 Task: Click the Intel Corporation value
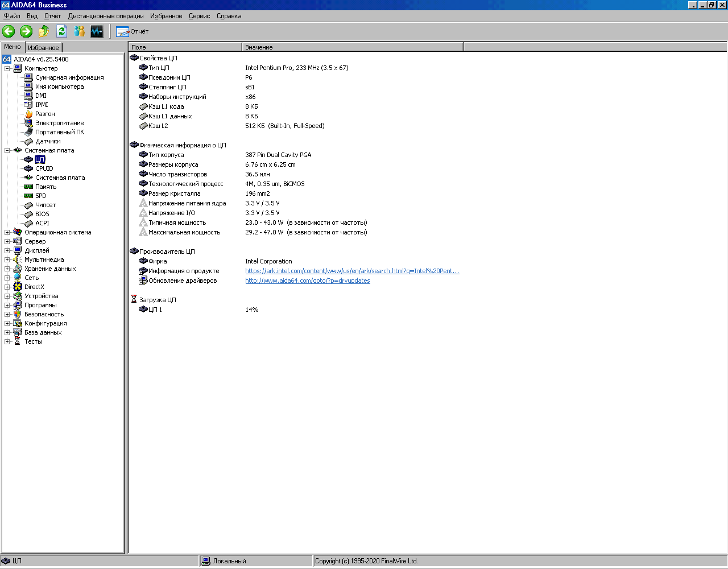[x=268, y=261]
